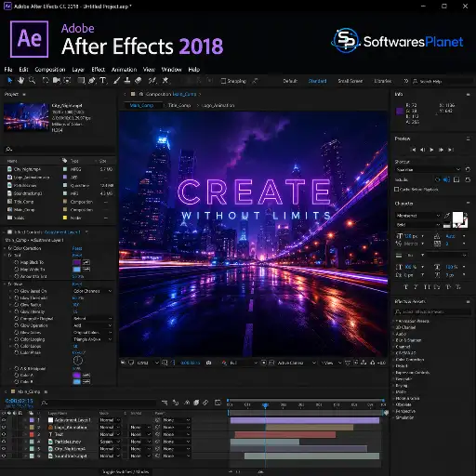Select the Roto Brush tool
Image resolution: width=476 pixels, height=476 pixels.
click(152, 81)
